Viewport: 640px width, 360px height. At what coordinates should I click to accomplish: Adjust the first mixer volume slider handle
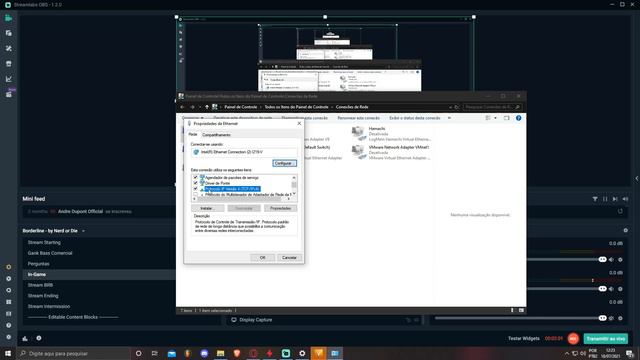[x=602, y=260]
